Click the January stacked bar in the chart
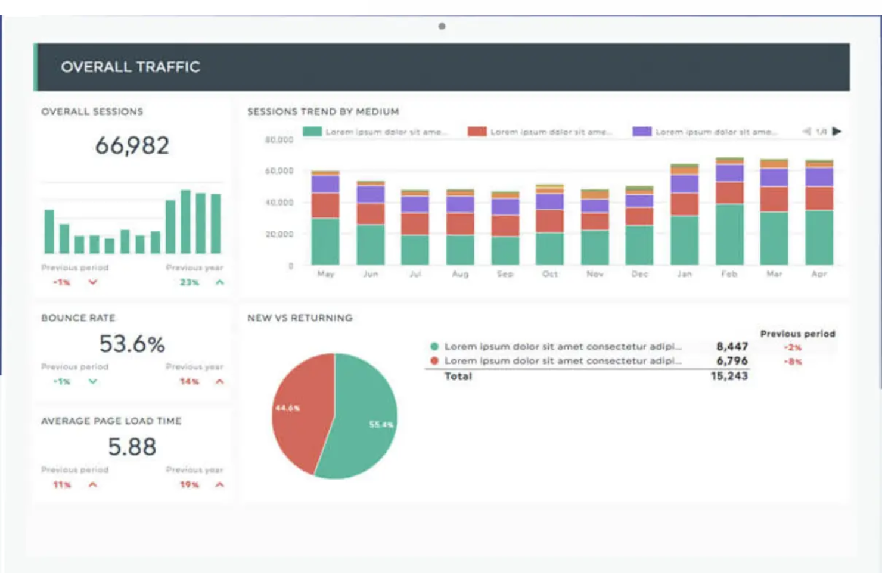The height and width of the screenshot is (588, 882). pyautogui.click(x=684, y=214)
